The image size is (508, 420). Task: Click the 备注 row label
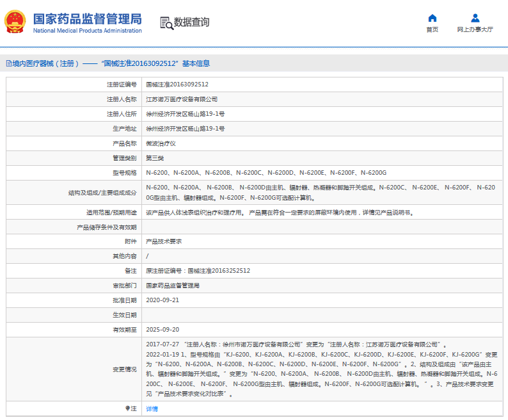coord(131,270)
